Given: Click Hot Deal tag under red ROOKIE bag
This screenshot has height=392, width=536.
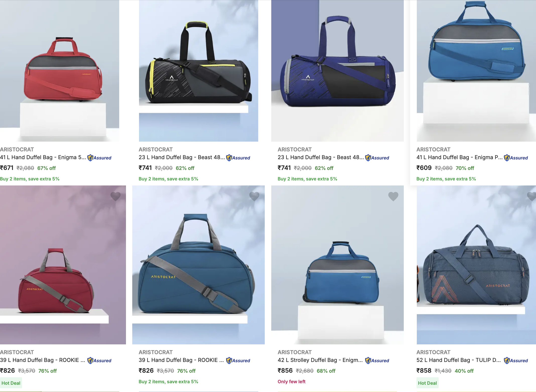Looking at the screenshot, I should (11, 383).
